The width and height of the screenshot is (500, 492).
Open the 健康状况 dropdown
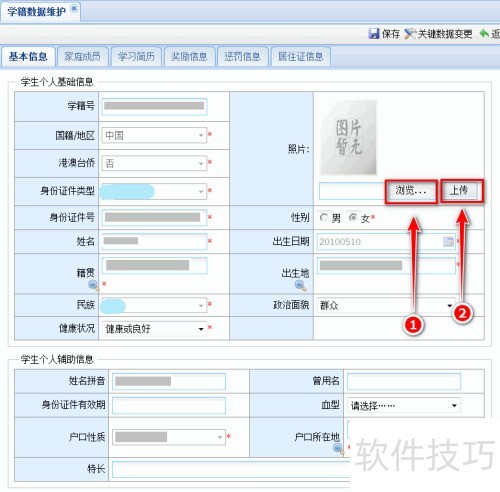point(154,329)
